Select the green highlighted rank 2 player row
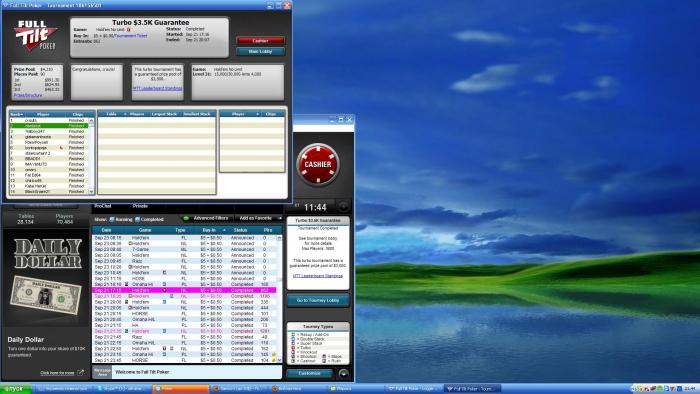 (49, 126)
